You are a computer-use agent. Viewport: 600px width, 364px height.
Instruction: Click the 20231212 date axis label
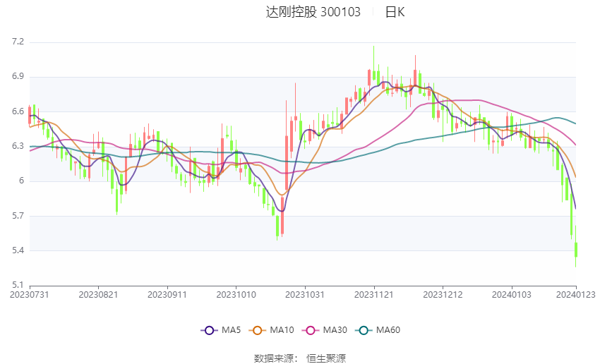click(443, 295)
